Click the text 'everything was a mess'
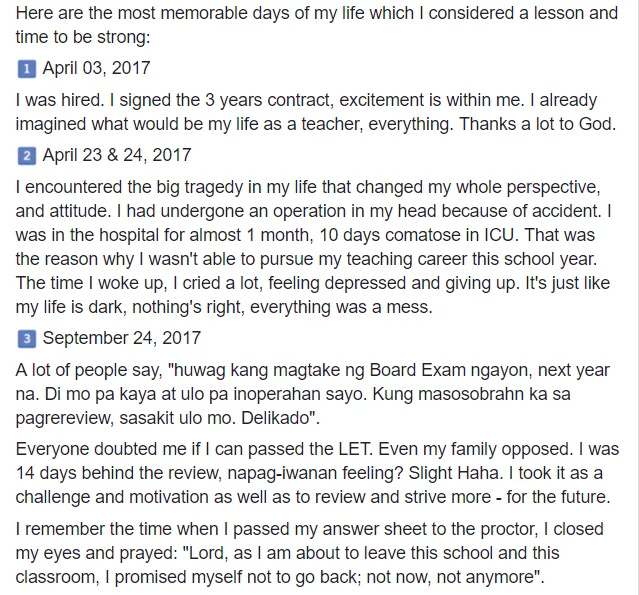 (341, 307)
